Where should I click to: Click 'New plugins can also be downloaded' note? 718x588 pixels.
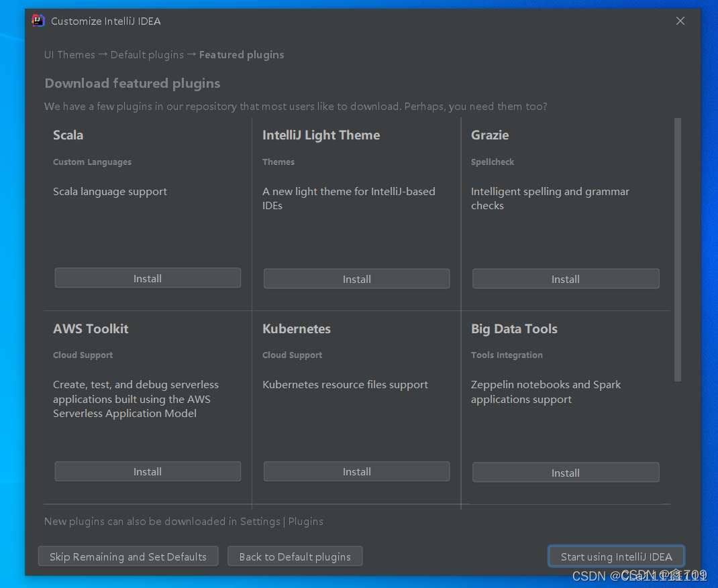point(184,522)
